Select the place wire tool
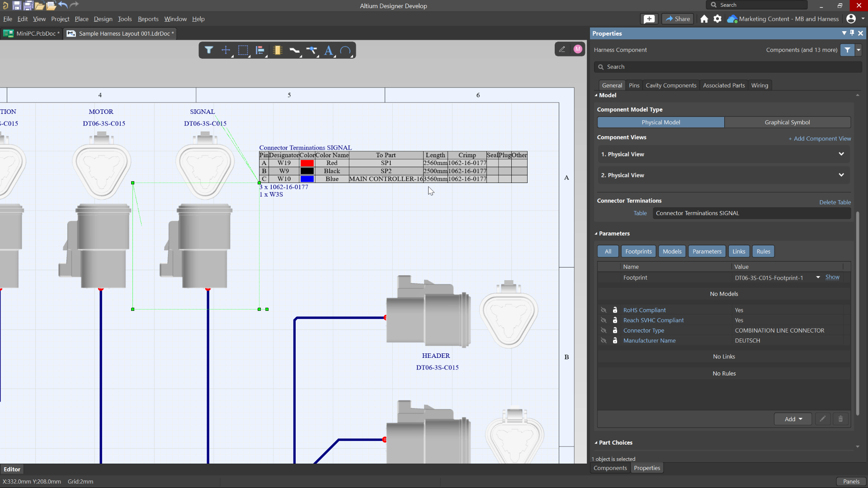868x488 pixels. coord(295,50)
